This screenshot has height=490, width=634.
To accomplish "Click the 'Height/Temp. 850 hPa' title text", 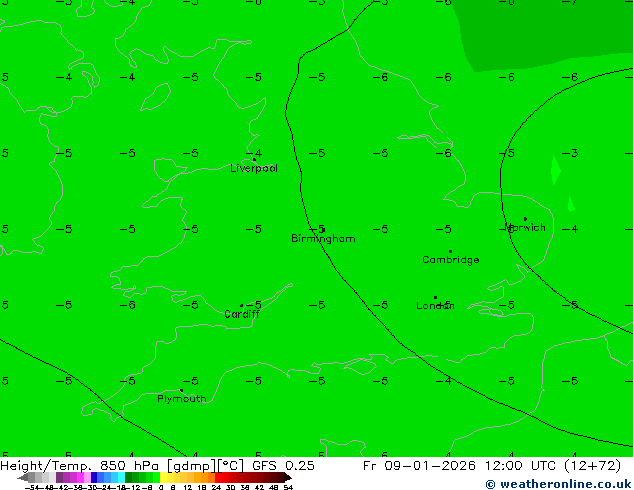I will point(80,466).
